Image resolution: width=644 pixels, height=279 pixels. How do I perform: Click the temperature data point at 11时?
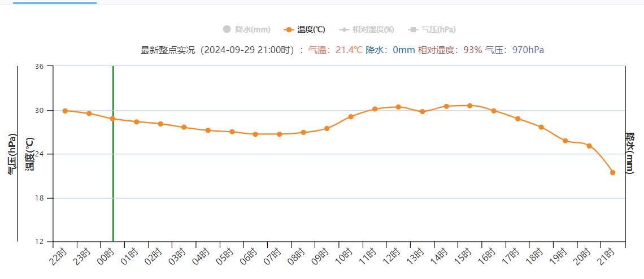click(375, 109)
